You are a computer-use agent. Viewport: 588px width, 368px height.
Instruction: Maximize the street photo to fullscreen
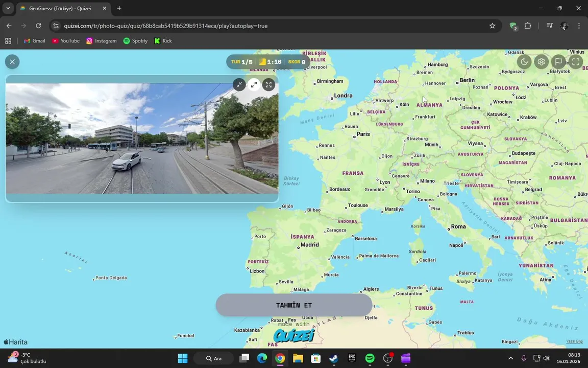point(268,84)
